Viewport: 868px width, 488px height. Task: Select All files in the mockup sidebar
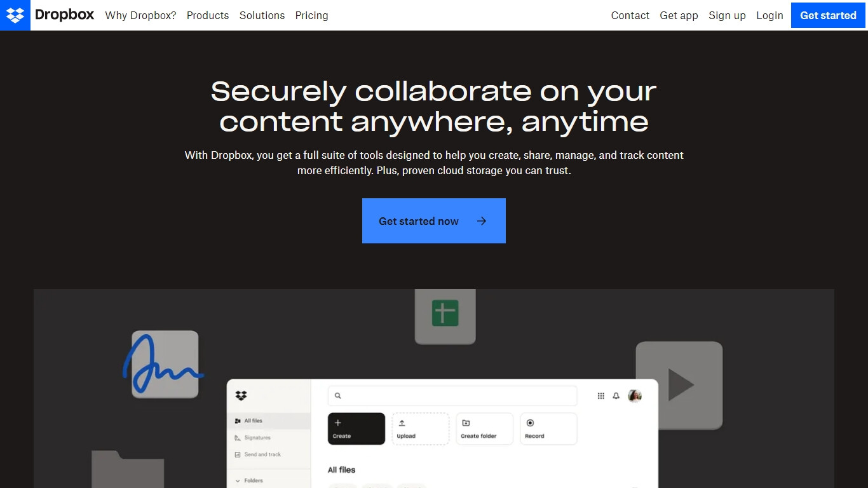[x=269, y=421]
